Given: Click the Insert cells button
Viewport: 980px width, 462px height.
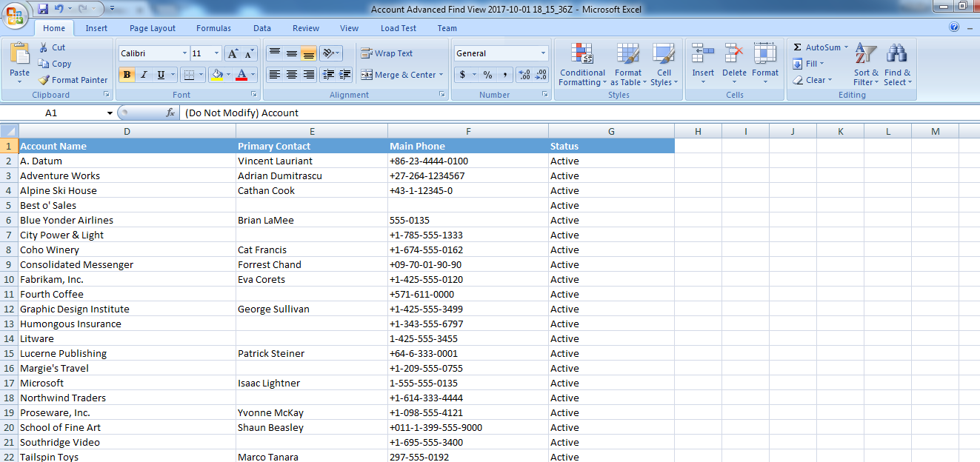Looking at the screenshot, I should tap(703, 64).
